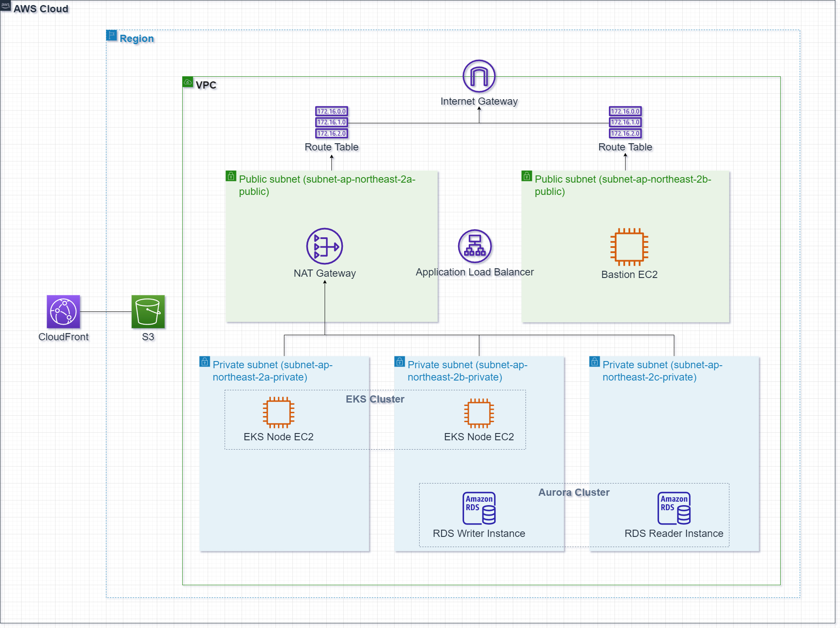Select the RDS Writer Instance icon
The height and width of the screenshot is (628, 840).
[479, 508]
